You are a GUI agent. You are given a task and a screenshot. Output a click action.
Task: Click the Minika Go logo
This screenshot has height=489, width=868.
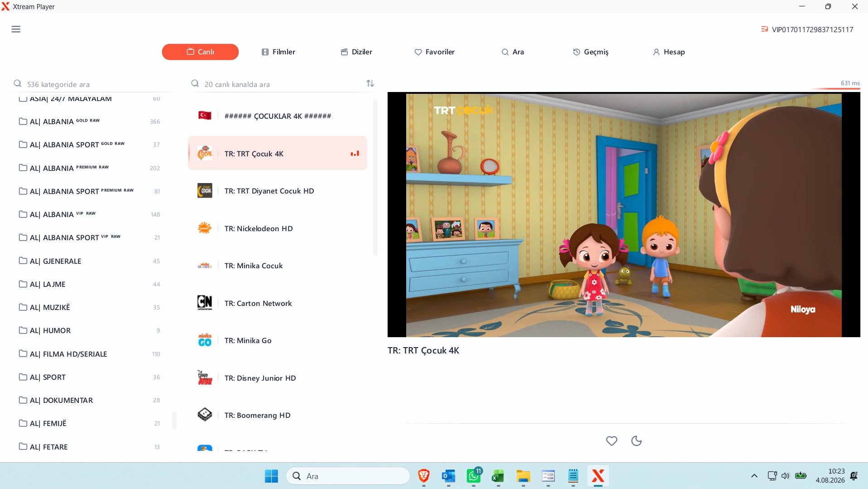click(205, 340)
